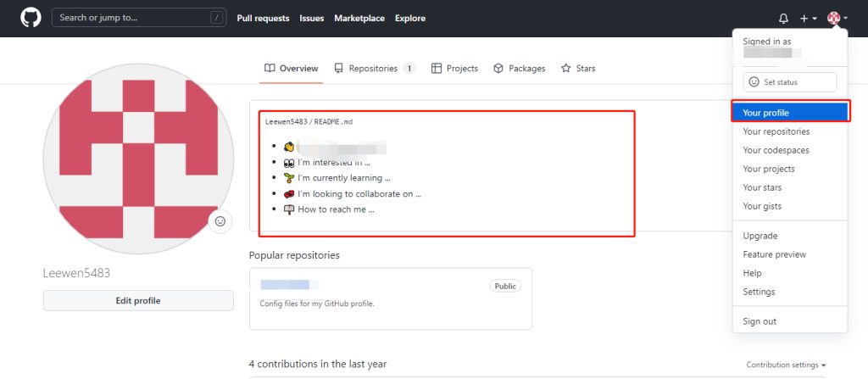The image size is (868, 379).
Task: Click the seedling emoji in README
Action: (x=288, y=178)
